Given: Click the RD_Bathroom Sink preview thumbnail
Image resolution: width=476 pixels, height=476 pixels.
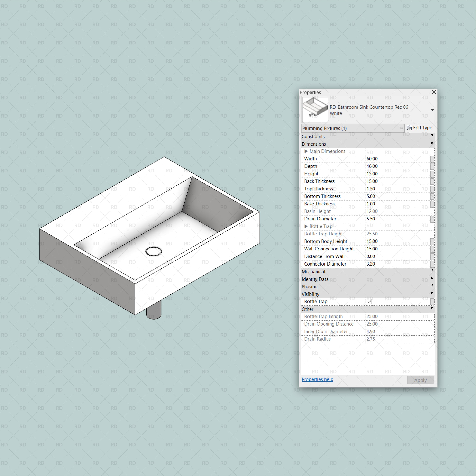Looking at the screenshot, I should tap(315, 110).
